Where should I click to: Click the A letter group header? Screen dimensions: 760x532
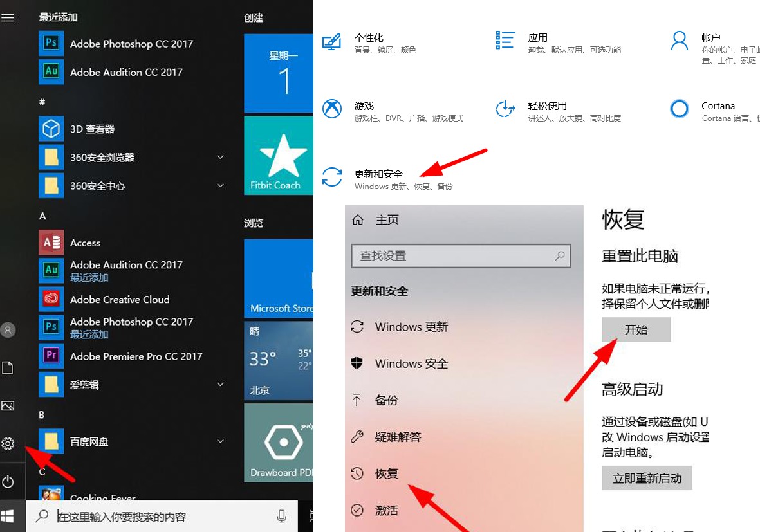click(42, 216)
